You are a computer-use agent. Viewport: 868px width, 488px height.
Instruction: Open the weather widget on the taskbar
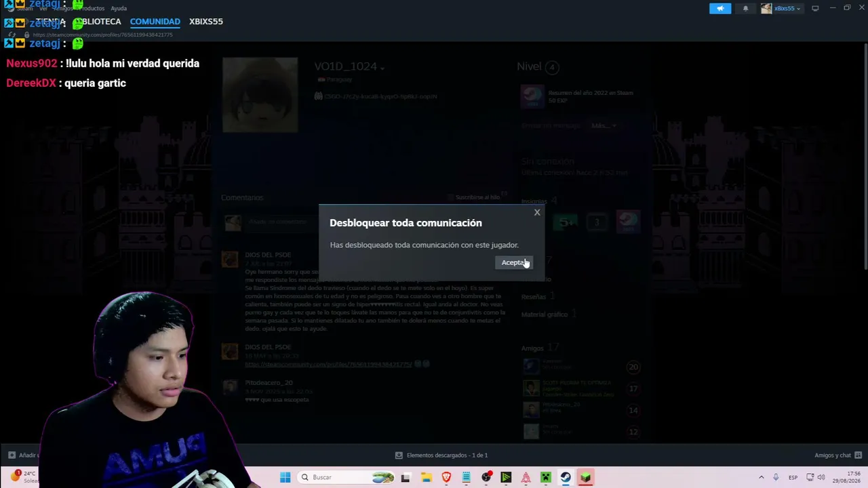click(23, 477)
